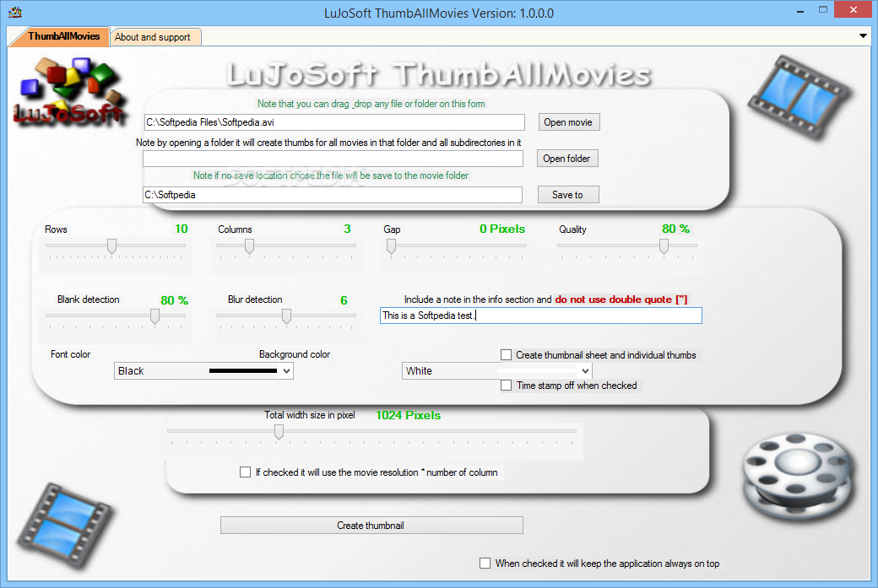Screen dimensions: 878x588
Task: Click the Open folder button
Action: 567,159
